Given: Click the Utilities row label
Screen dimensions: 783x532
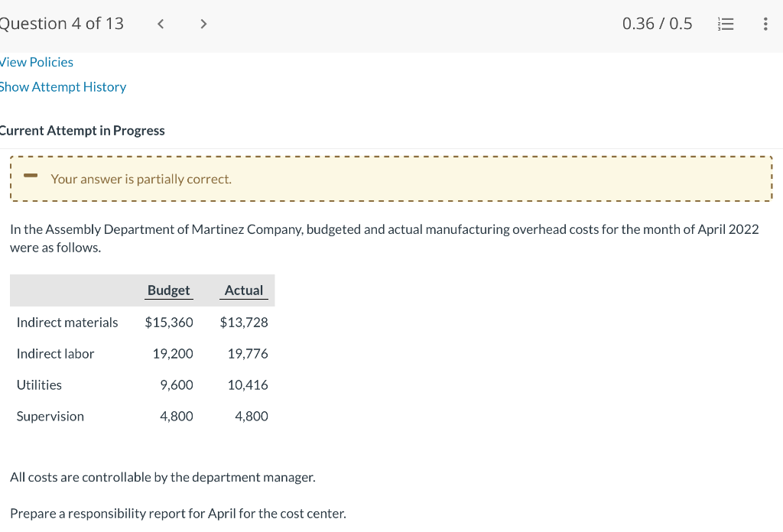Looking at the screenshot, I should click(x=39, y=385).
